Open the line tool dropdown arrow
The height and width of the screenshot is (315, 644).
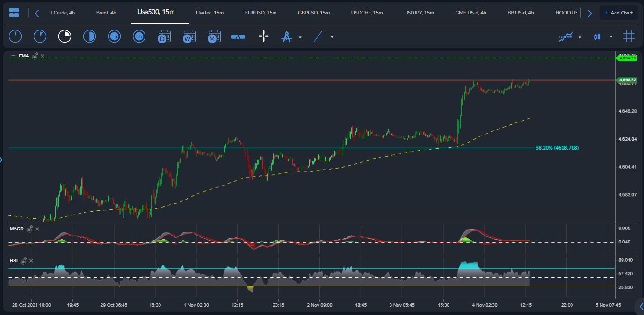tap(332, 37)
